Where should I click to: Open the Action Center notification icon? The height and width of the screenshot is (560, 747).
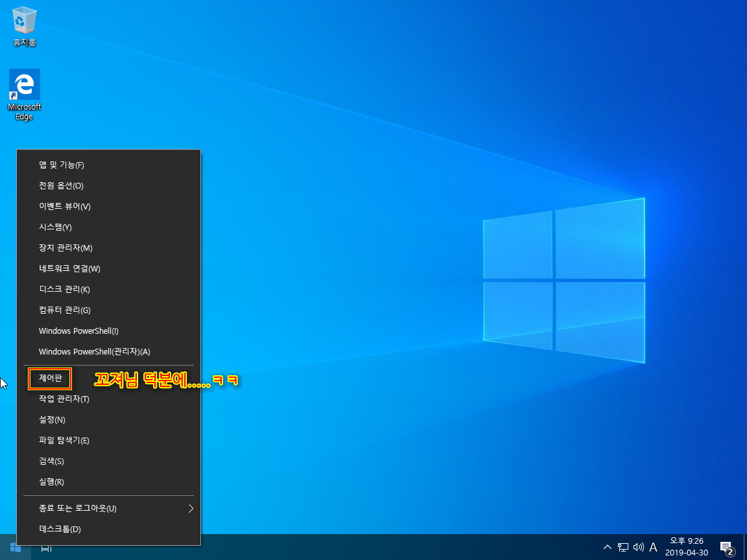(726, 548)
